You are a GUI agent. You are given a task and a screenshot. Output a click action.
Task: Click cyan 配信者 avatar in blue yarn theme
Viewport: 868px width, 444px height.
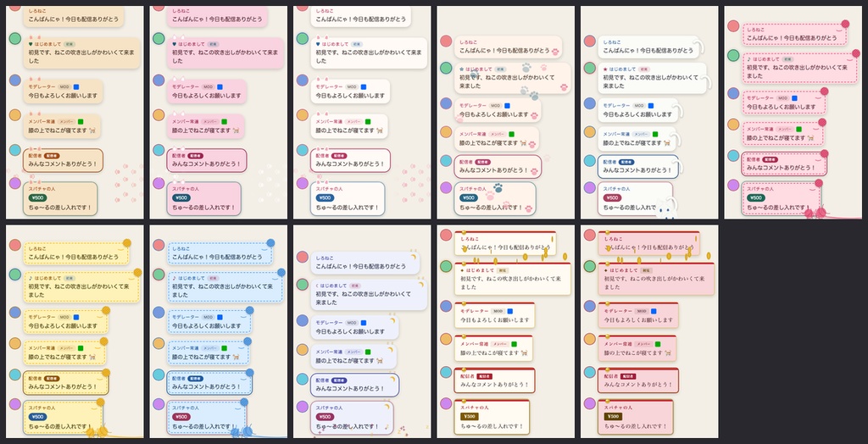[x=159, y=375]
